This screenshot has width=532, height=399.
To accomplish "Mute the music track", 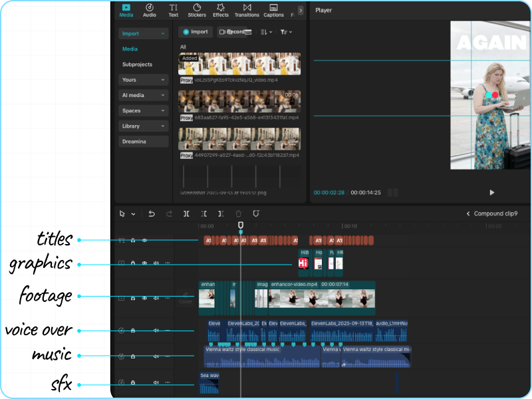I will click(156, 356).
